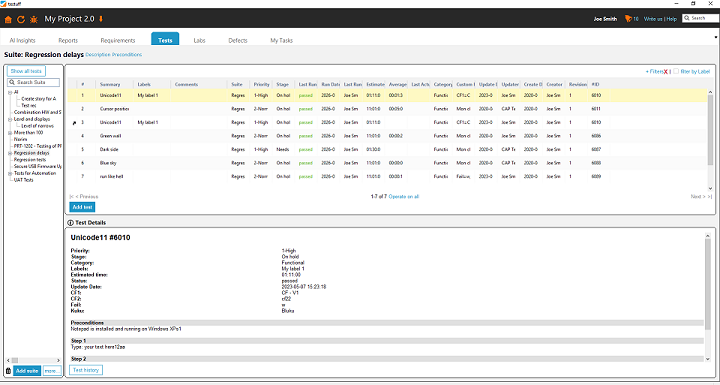Image resolution: width=720 pixels, height=385 pixels.
Task: Click the magnifier in Search Suite box
Action: pos(12,83)
